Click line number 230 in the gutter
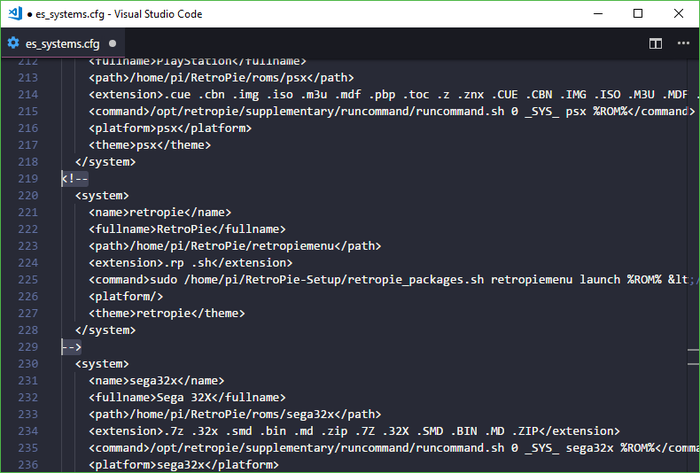Image resolution: width=700 pixels, height=473 pixels. [27, 364]
